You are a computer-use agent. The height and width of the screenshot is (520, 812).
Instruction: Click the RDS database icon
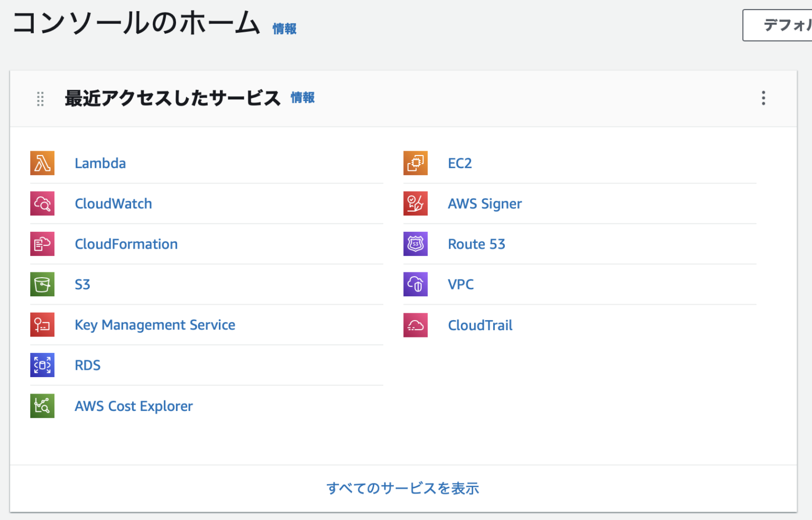(x=42, y=364)
